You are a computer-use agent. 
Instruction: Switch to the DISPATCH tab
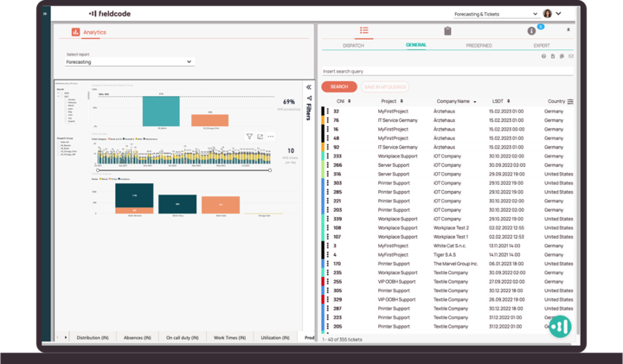point(353,45)
